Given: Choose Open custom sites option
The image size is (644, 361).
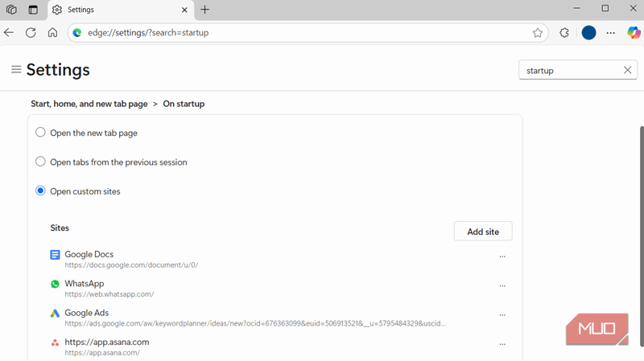Looking at the screenshot, I should [40, 191].
